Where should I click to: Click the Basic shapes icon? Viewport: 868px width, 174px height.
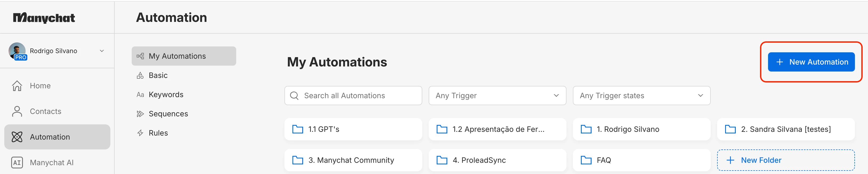click(140, 76)
